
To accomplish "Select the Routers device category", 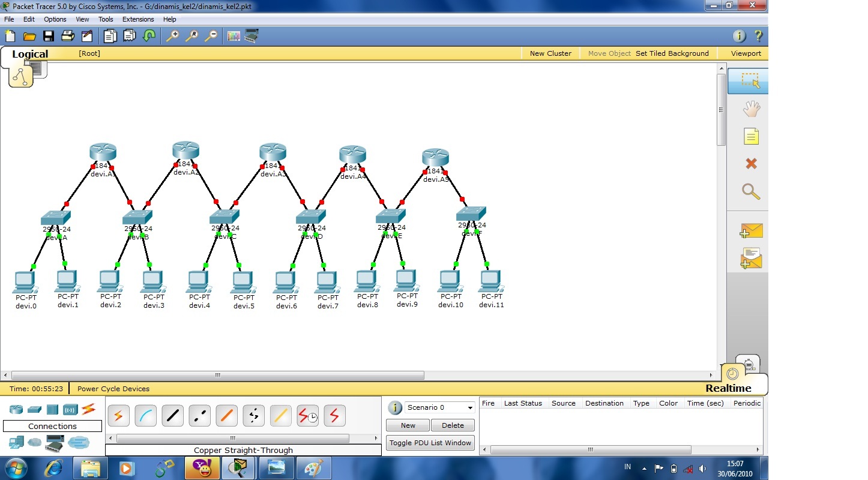I will (15, 409).
